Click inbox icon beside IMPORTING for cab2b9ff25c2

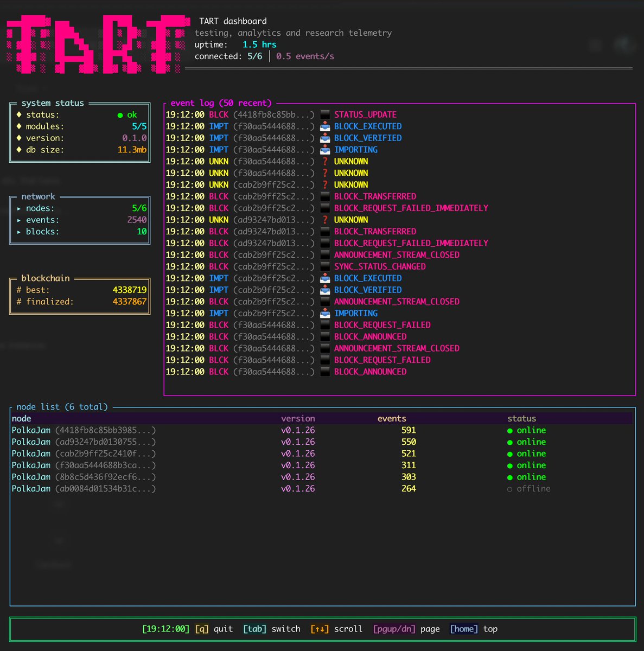325,313
